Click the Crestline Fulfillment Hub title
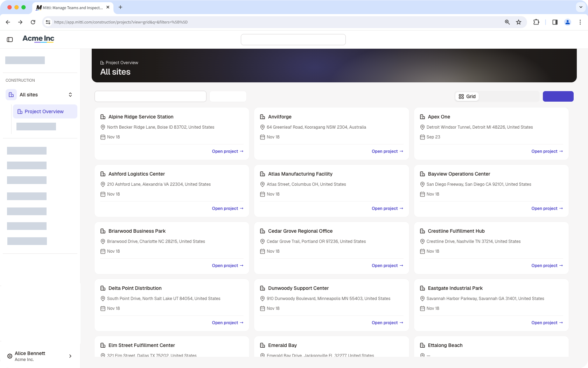The image size is (588, 368). (x=456, y=231)
